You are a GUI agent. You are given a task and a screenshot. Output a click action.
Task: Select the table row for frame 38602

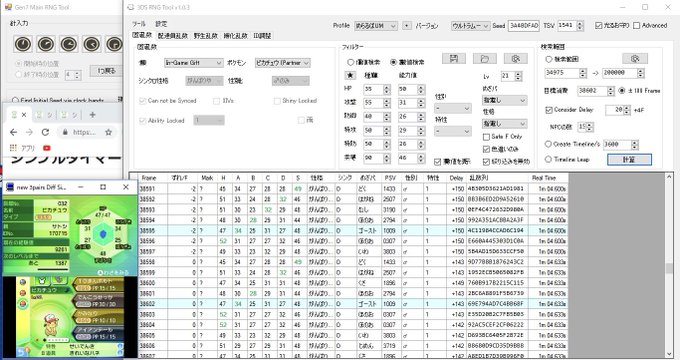click(353, 304)
